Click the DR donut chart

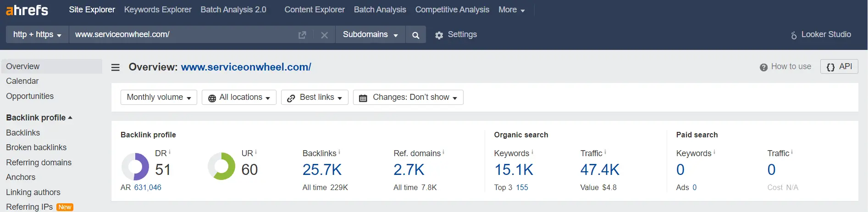135,166
